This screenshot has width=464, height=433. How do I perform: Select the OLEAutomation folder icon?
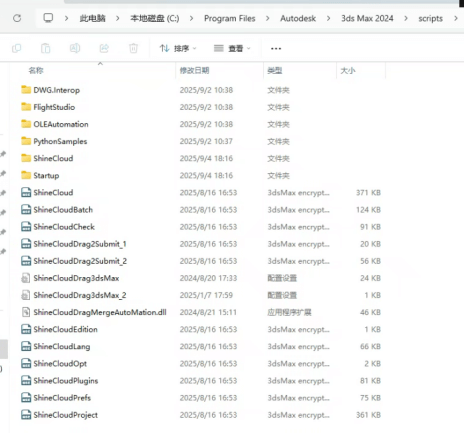coord(26,124)
